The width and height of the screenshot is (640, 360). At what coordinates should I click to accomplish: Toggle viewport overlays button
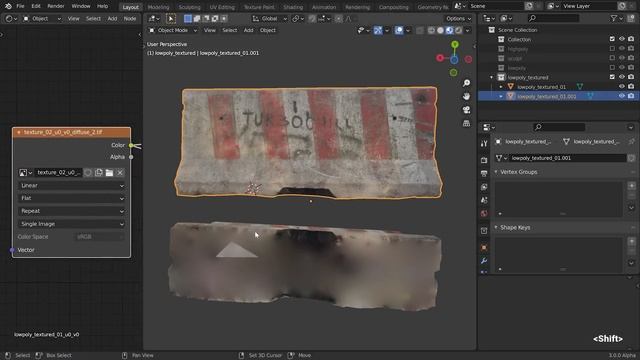pyautogui.click(x=399, y=30)
